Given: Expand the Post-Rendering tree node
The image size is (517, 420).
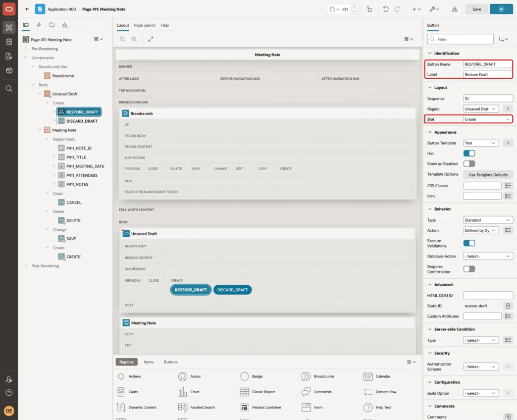Looking at the screenshot, I should tap(26, 266).
